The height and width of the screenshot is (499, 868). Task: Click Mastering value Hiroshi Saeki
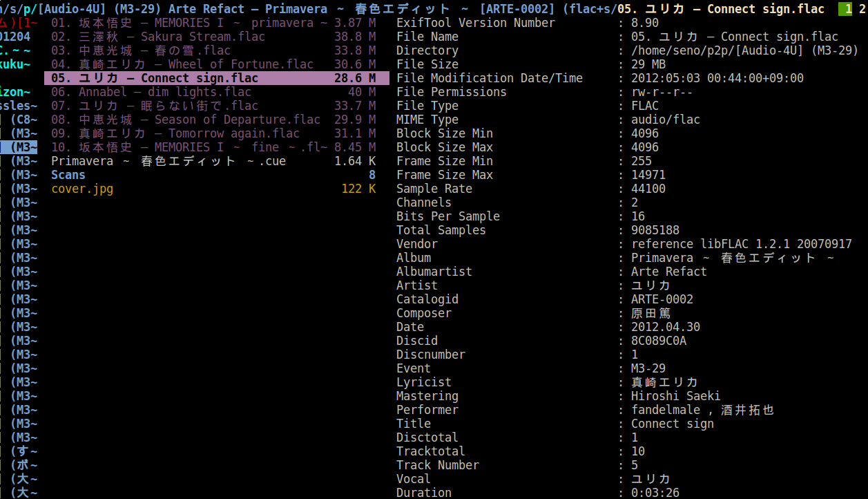676,396
